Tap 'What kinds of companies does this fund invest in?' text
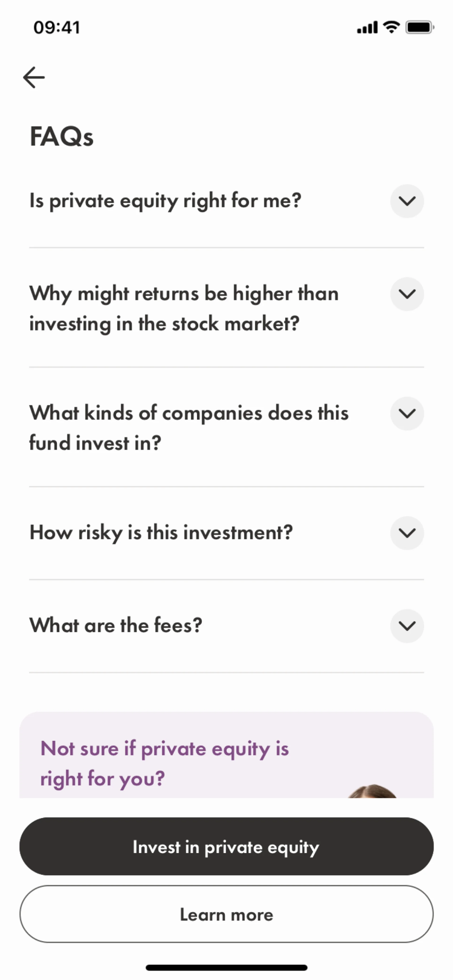The width and height of the screenshot is (453, 980). (x=189, y=428)
